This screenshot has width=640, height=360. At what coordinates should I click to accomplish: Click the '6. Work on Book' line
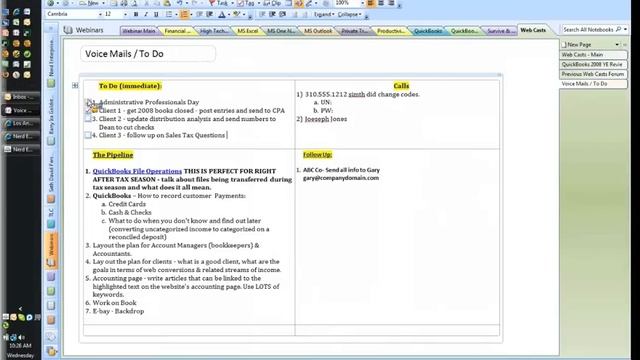click(111, 303)
